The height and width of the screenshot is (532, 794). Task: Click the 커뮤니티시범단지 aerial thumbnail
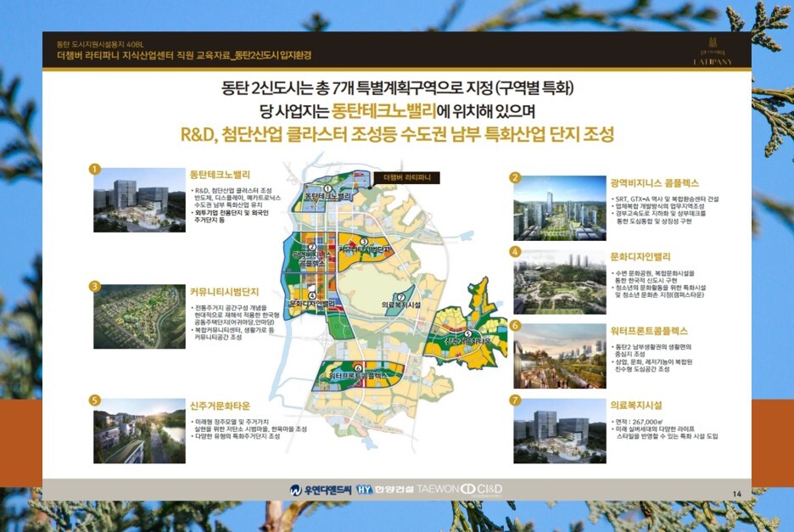click(x=139, y=316)
